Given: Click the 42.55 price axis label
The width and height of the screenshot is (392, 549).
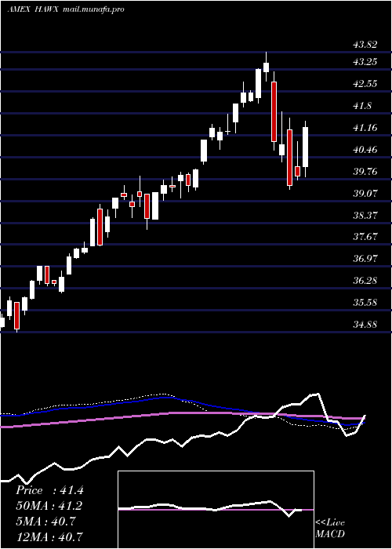Looking at the screenshot, I should pos(365,84).
